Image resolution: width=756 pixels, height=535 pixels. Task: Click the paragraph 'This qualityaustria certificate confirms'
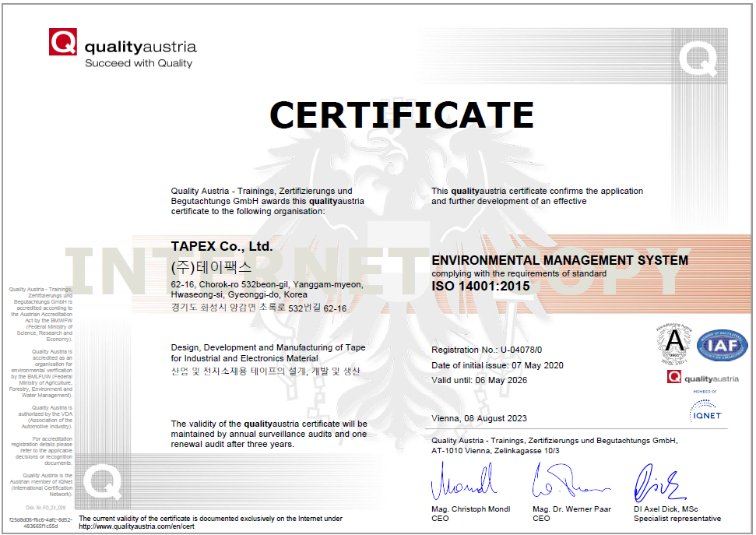(x=537, y=196)
